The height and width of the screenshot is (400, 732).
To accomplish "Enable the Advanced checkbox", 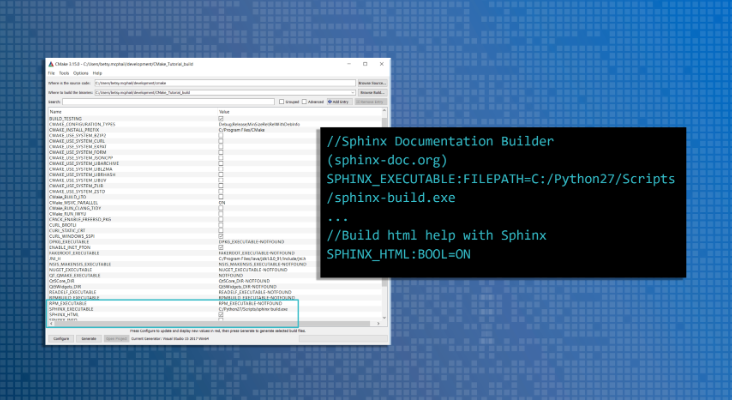I will [304, 102].
